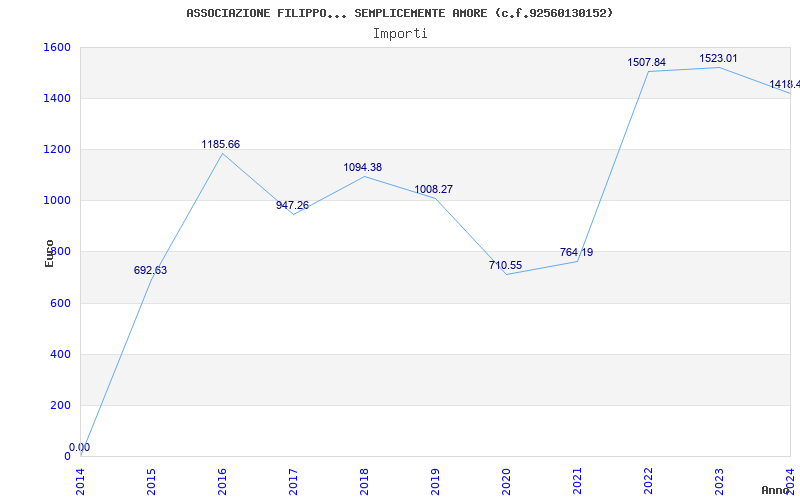Select the 0.00 data label
The image size is (800, 500).
pyautogui.click(x=80, y=447)
